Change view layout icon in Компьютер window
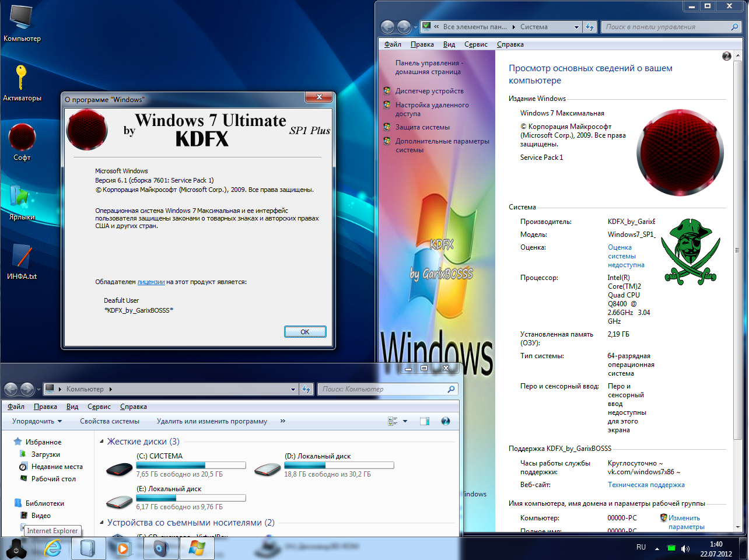Image resolution: width=749 pixels, height=560 pixels. tap(393, 421)
